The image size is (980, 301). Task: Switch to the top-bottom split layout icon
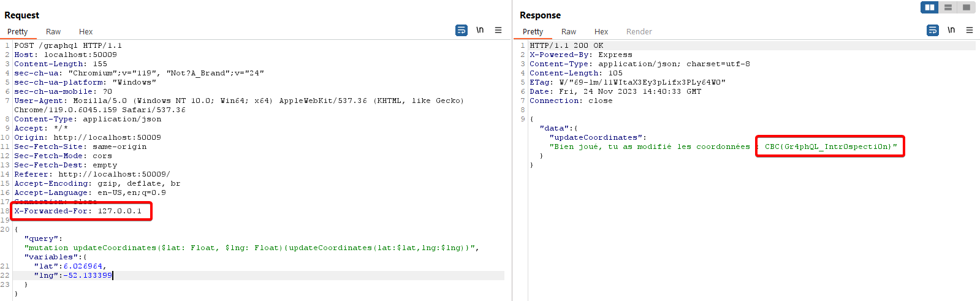(x=948, y=7)
